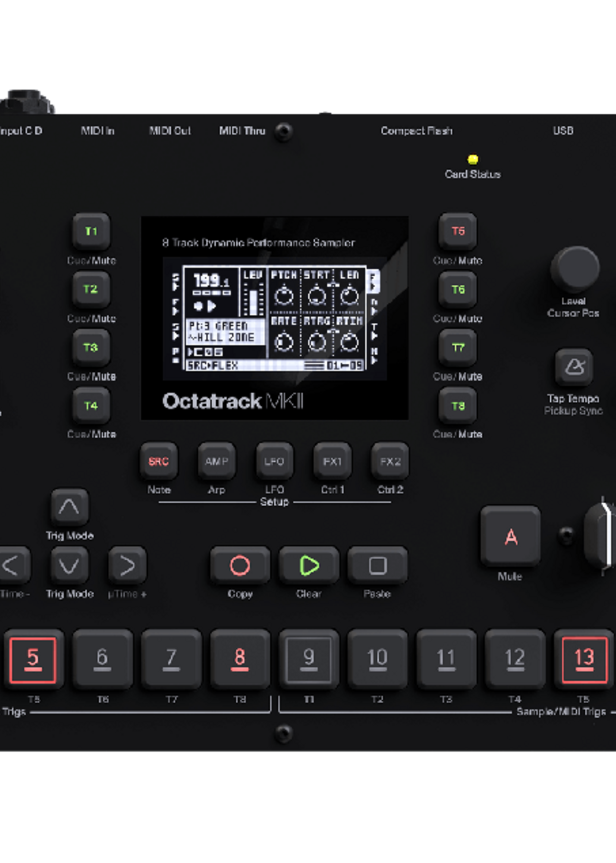
Task: Toggle trig key 8
Action: (x=240, y=659)
